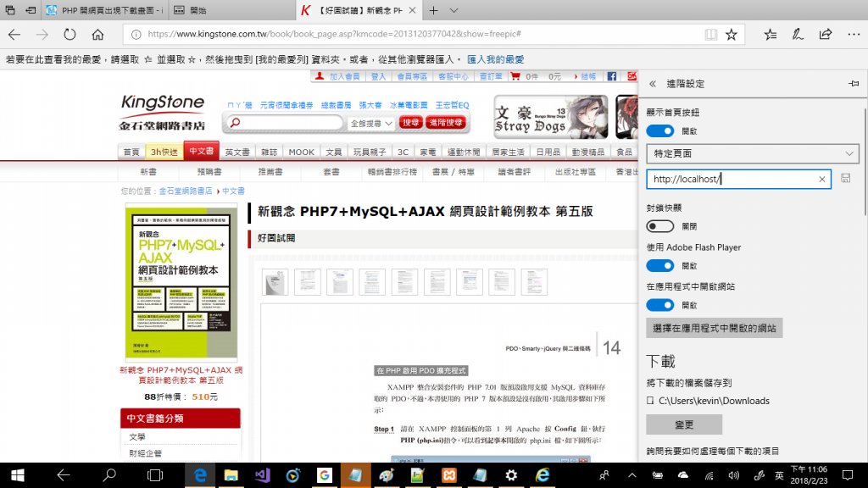Add page to favorites with star icon

tap(732, 34)
